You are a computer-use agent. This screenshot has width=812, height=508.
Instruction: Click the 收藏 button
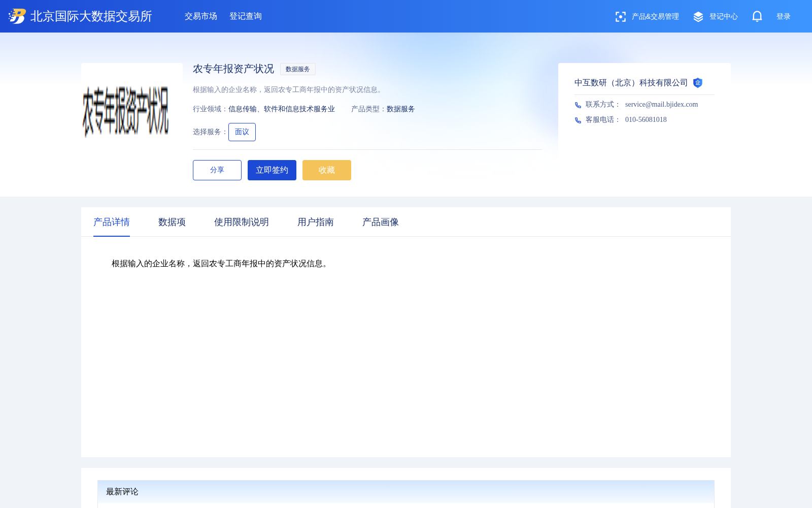(x=327, y=170)
